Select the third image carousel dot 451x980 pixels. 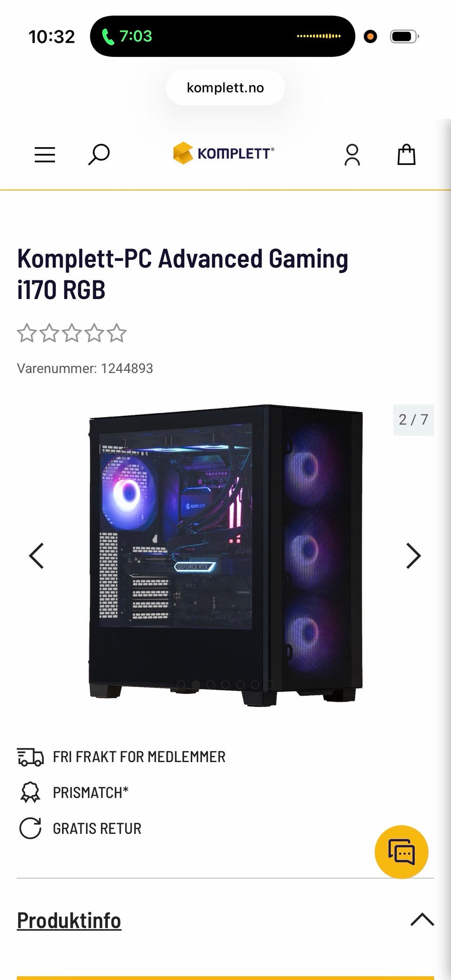(x=210, y=685)
